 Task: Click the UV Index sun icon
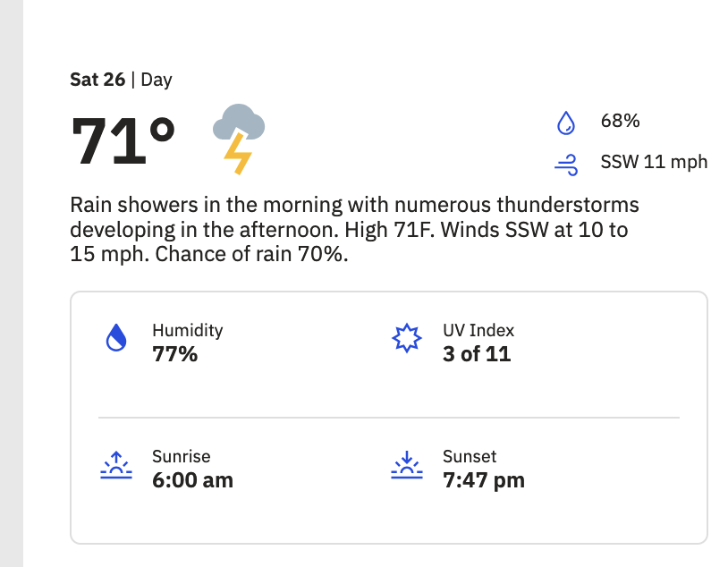[407, 338]
